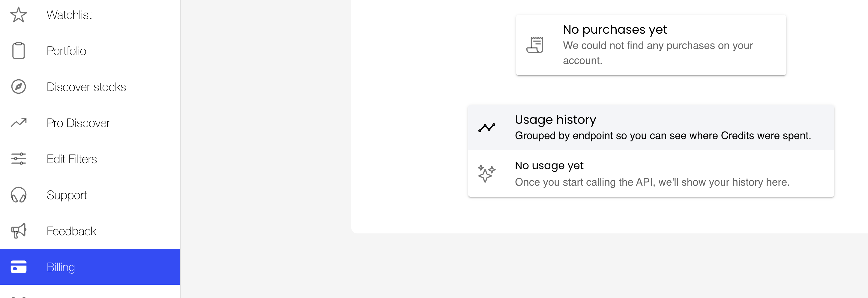Select the Billing credit card icon
Viewport: 868px width, 298px height.
click(19, 267)
